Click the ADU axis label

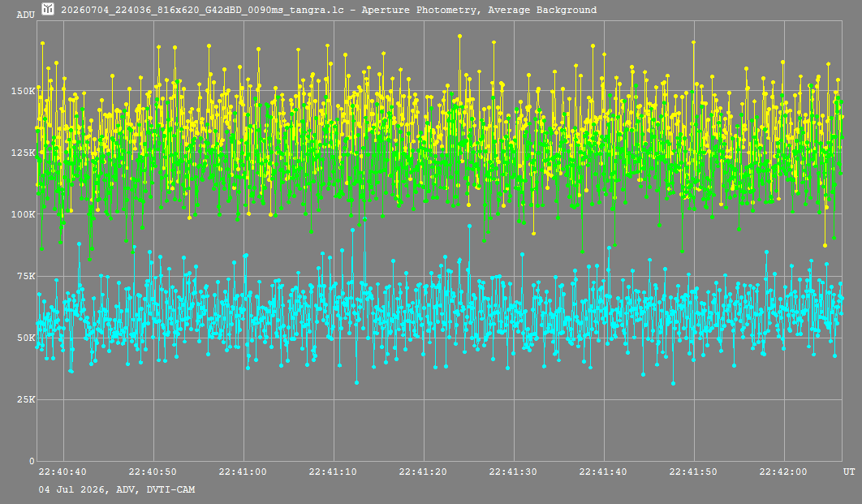pyautogui.click(x=26, y=15)
